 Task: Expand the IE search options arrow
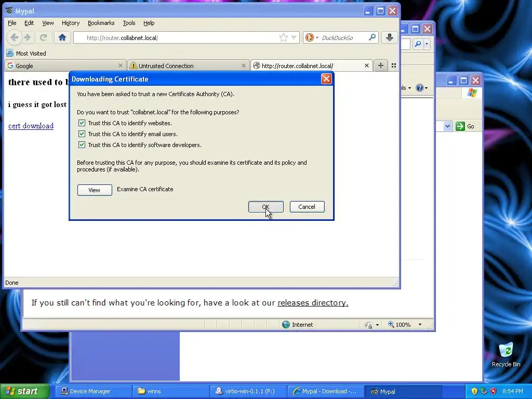click(x=427, y=44)
